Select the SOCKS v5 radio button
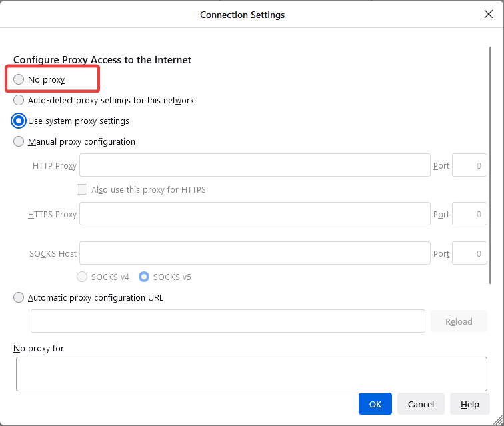The image size is (504, 426). (143, 277)
